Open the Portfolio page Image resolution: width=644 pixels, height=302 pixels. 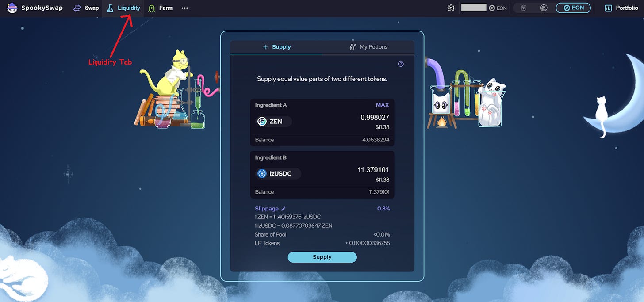(x=621, y=8)
